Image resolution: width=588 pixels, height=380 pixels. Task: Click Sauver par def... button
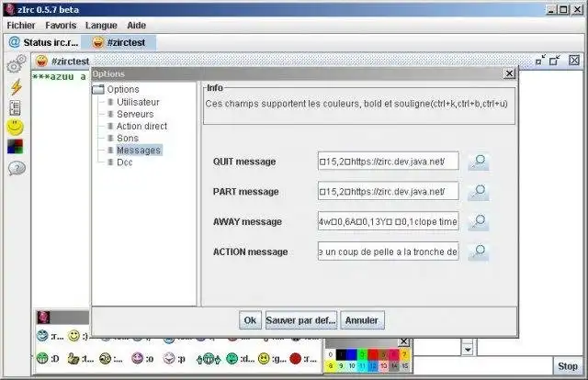click(300, 320)
